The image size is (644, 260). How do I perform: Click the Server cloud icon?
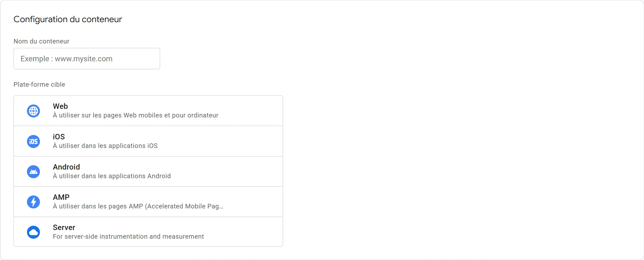pyautogui.click(x=33, y=232)
